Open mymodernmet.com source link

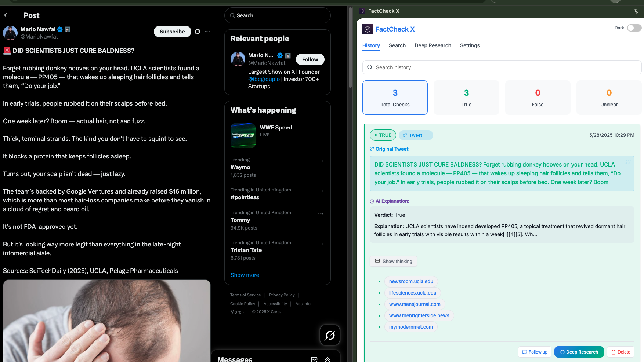411,327
